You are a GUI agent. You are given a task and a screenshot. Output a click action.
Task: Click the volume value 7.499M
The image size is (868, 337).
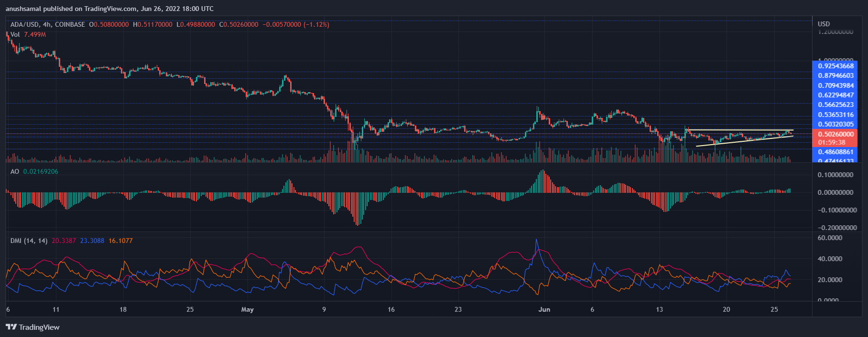point(35,34)
